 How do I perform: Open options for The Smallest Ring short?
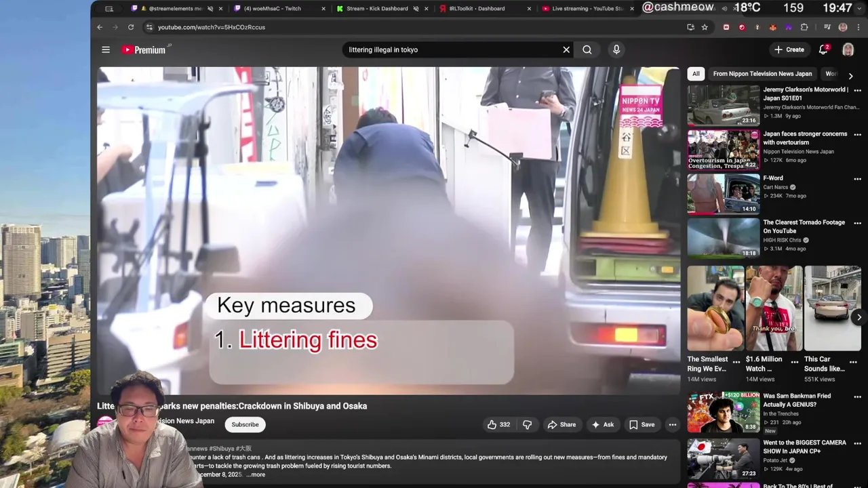click(x=736, y=362)
